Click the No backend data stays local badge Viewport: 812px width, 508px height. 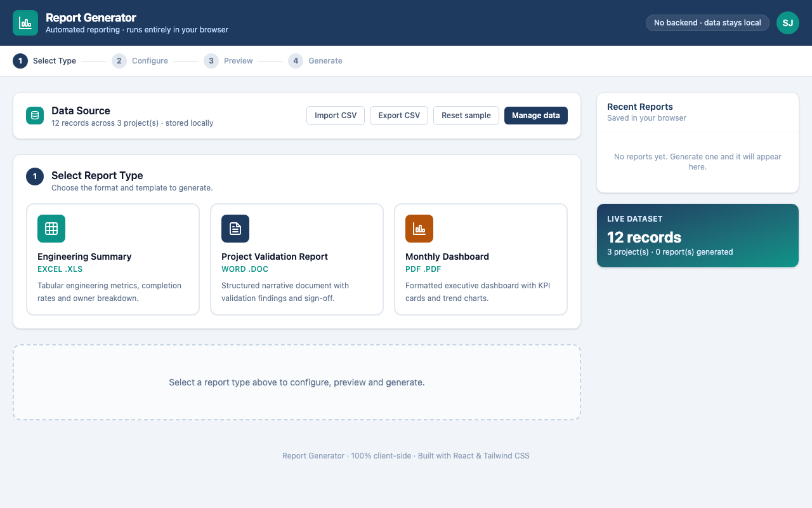707,23
